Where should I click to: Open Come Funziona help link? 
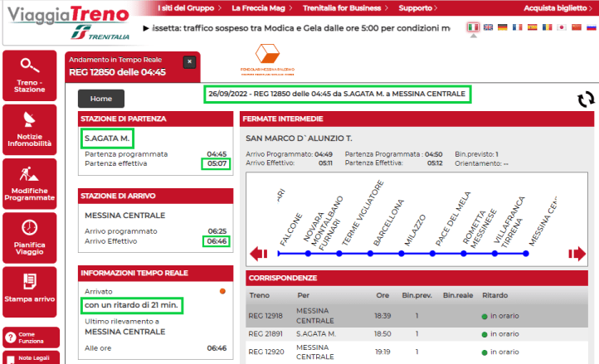(x=30, y=337)
